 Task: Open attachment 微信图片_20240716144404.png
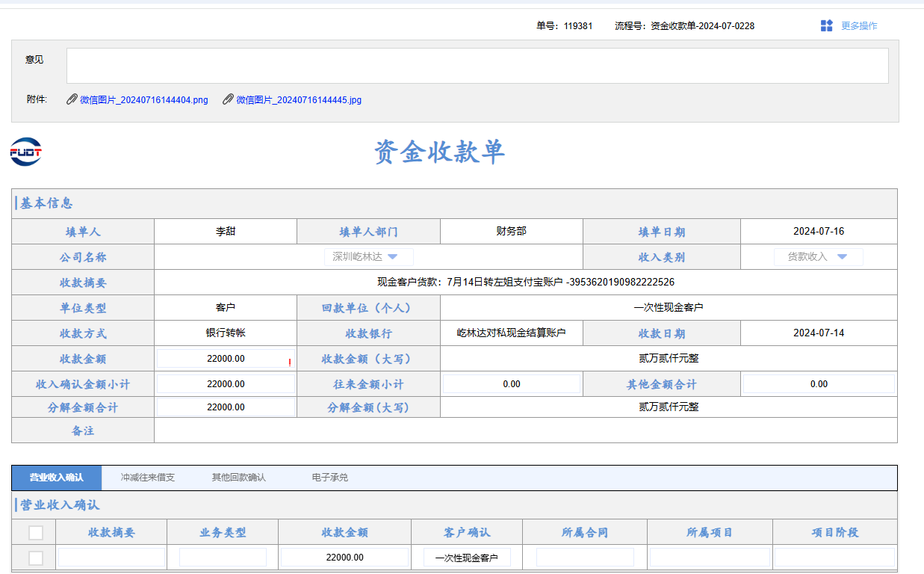click(143, 100)
